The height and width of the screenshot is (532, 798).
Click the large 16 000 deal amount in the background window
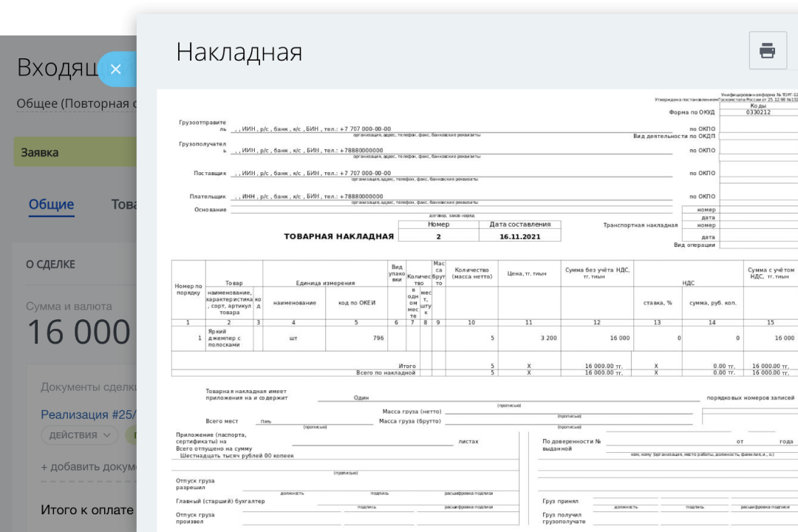pos(79,332)
